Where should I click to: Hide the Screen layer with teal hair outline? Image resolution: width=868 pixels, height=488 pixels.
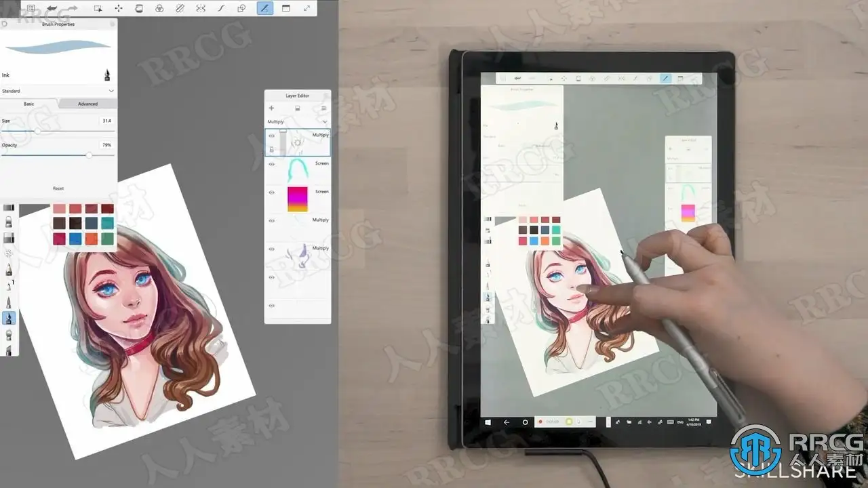click(x=271, y=164)
